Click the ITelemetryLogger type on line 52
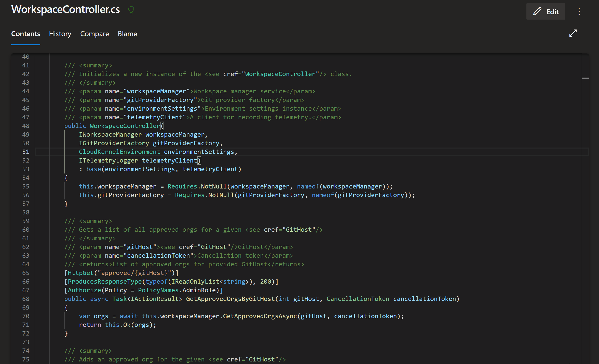 [x=108, y=161]
